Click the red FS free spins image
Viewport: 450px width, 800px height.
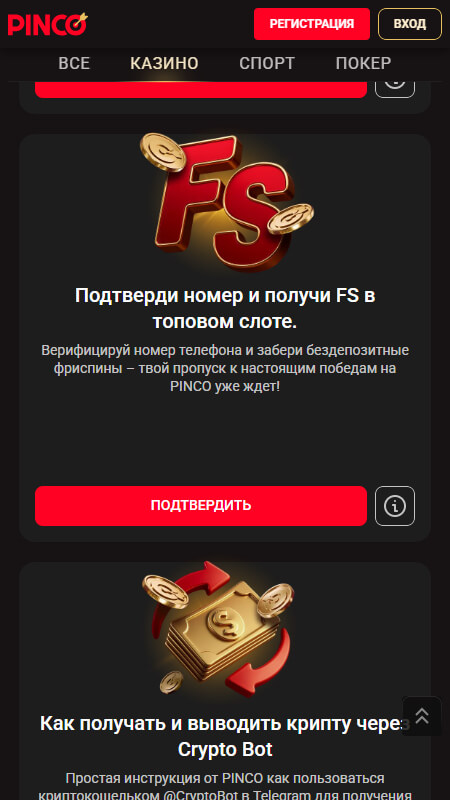coord(227,202)
